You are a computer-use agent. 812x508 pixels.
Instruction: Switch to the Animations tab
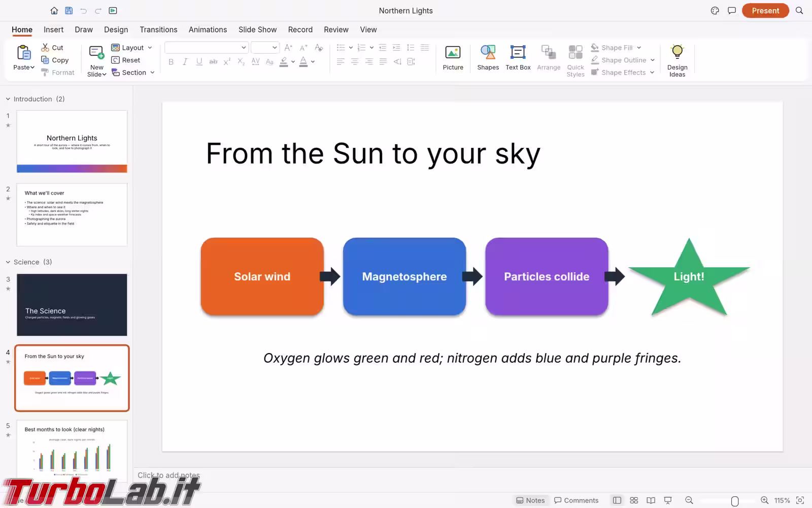(208, 29)
